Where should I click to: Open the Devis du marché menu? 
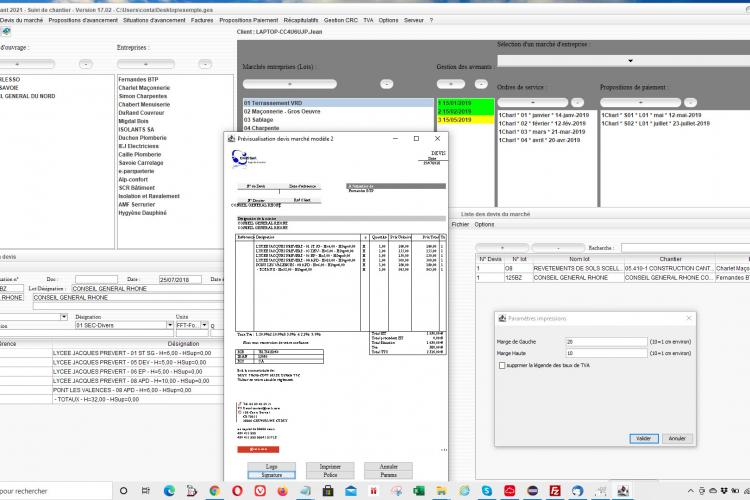pos(22,20)
